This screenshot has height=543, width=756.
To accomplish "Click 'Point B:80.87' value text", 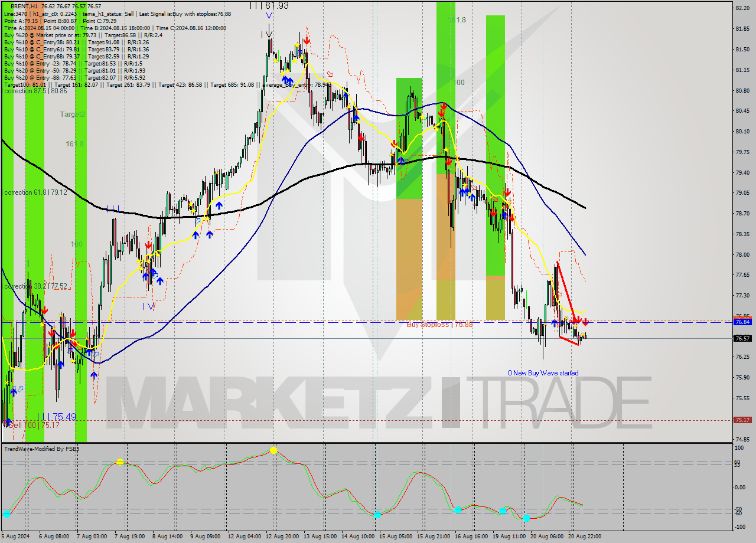I will 63,21.
